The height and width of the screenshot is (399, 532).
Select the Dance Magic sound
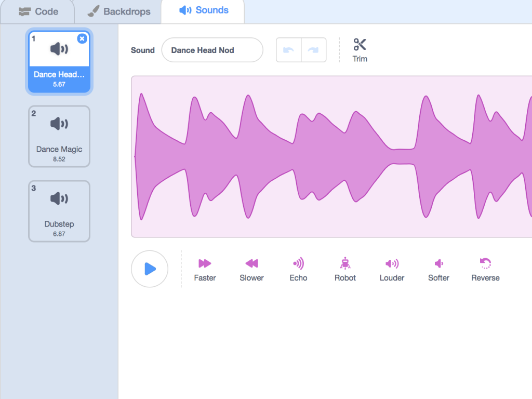pyautogui.click(x=59, y=137)
